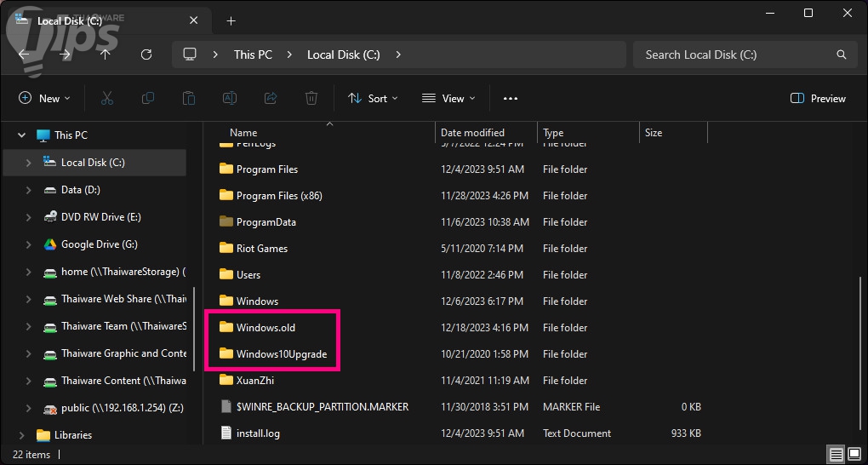The width and height of the screenshot is (868, 465).
Task: Refresh the current folder
Action: pos(146,55)
